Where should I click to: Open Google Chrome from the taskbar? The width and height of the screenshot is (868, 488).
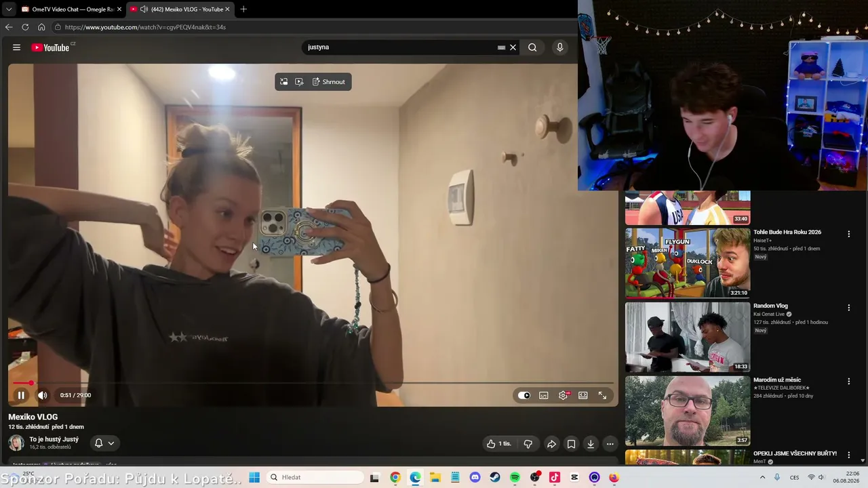pyautogui.click(x=395, y=477)
